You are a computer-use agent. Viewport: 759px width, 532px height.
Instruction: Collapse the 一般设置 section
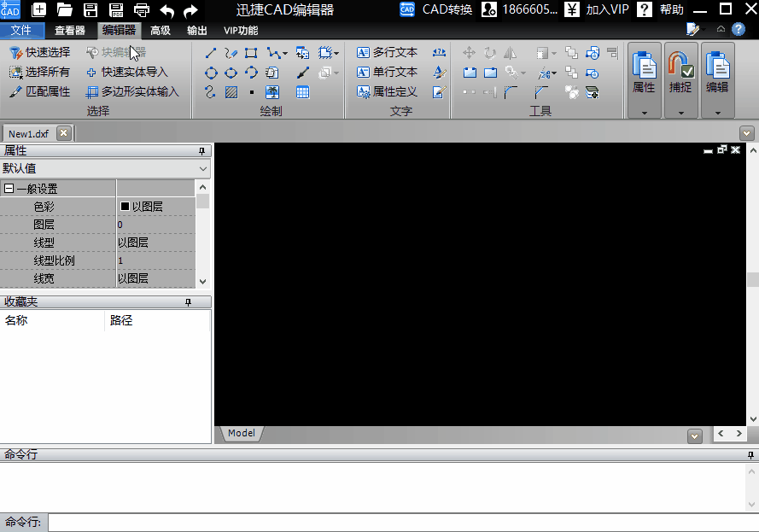[9, 189]
